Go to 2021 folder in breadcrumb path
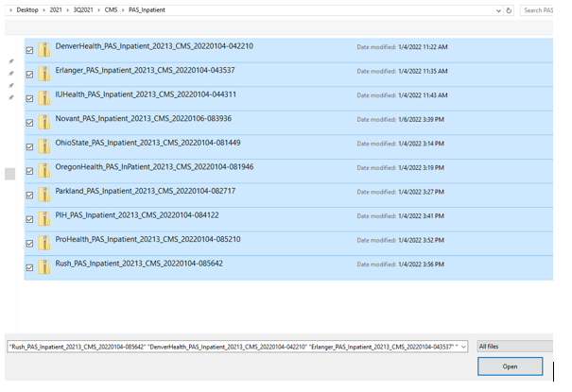 56,9
